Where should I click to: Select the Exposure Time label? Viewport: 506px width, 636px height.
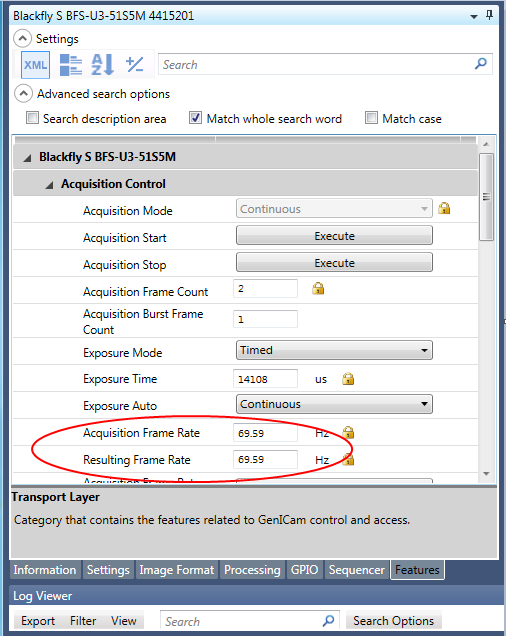pos(120,379)
